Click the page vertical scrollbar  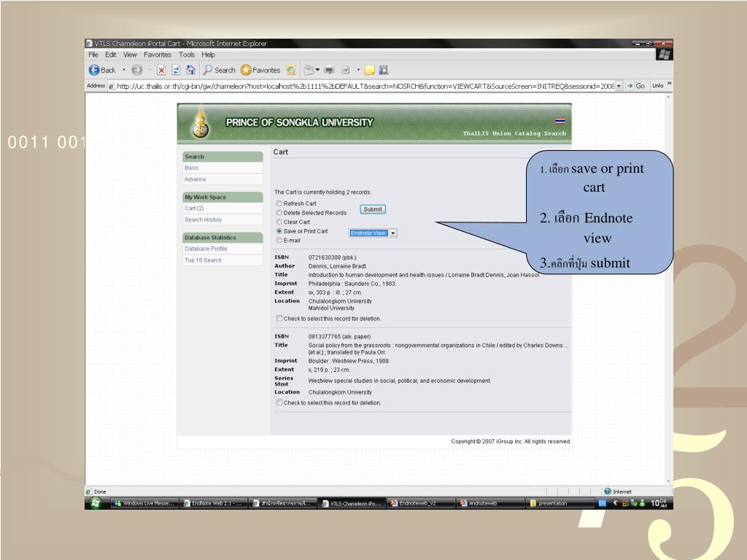click(668, 289)
